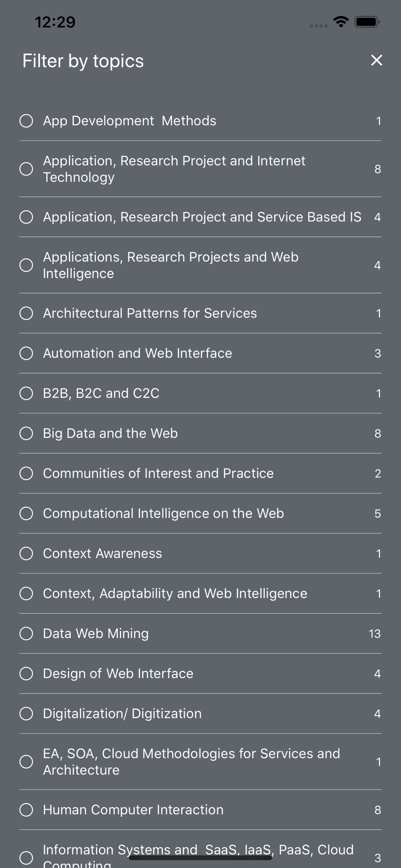The width and height of the screenshot is (401, 868).
Task: Choose Application, Research Project and Service Based IS
Action: [x=26, y=217]
